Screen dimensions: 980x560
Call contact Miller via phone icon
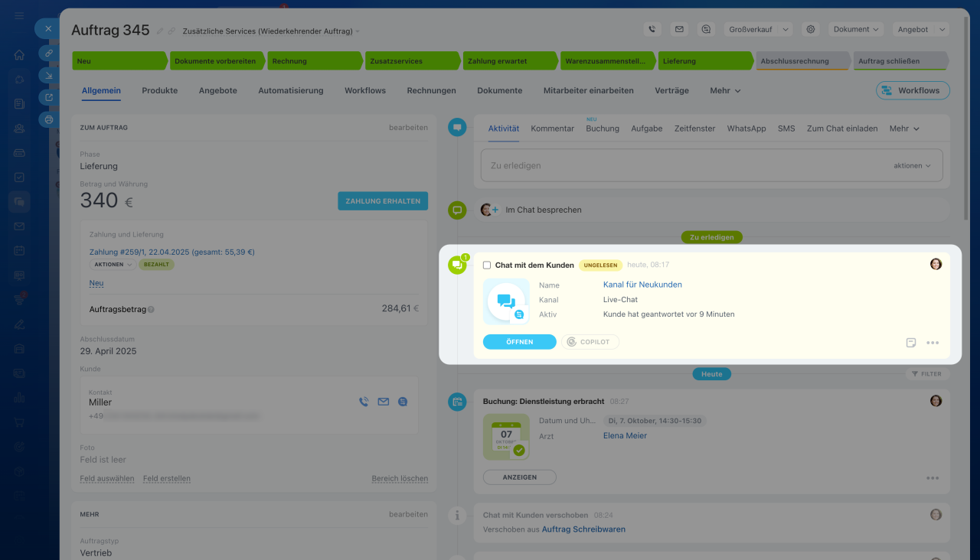point(364,402)
